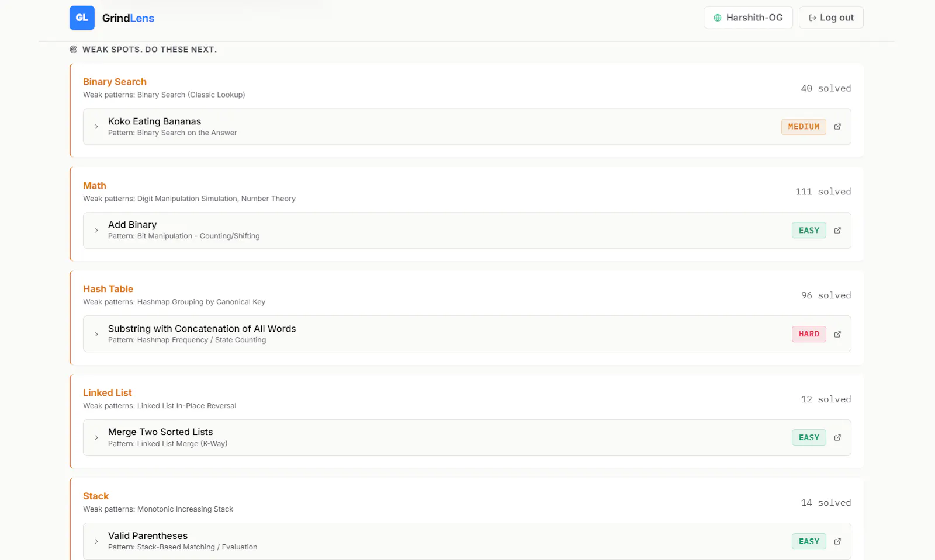Viewport: 935px width, 560px height.
Task: Click 'Weak patterns: Linked List In-Place Reversal'
Action: [160, 406]
